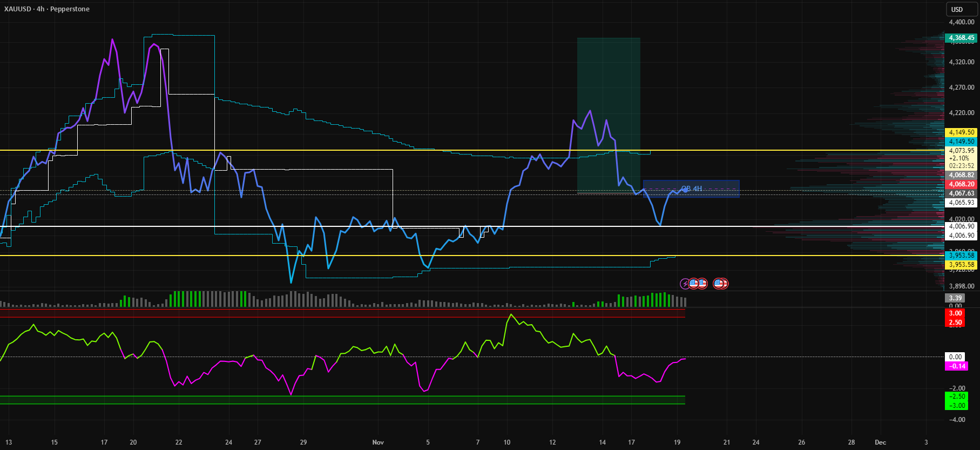Click the 3.39 volume value label
Screen dimensions: 980x450
[955, 298]
